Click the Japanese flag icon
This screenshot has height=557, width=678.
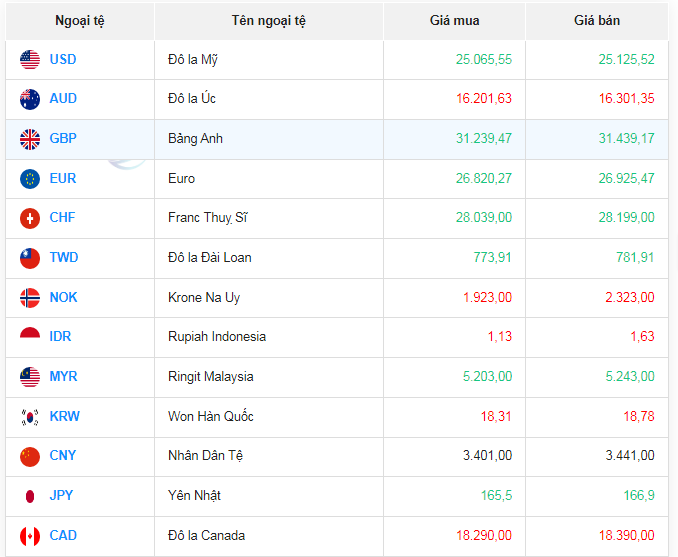(x=30, y=496)
